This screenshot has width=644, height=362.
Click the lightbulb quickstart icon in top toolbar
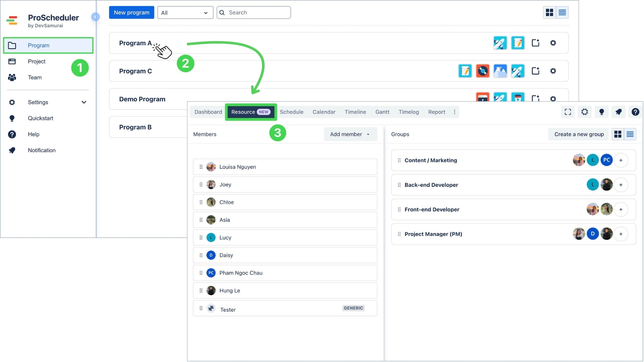pyautogui.click(x=601, y=112)
